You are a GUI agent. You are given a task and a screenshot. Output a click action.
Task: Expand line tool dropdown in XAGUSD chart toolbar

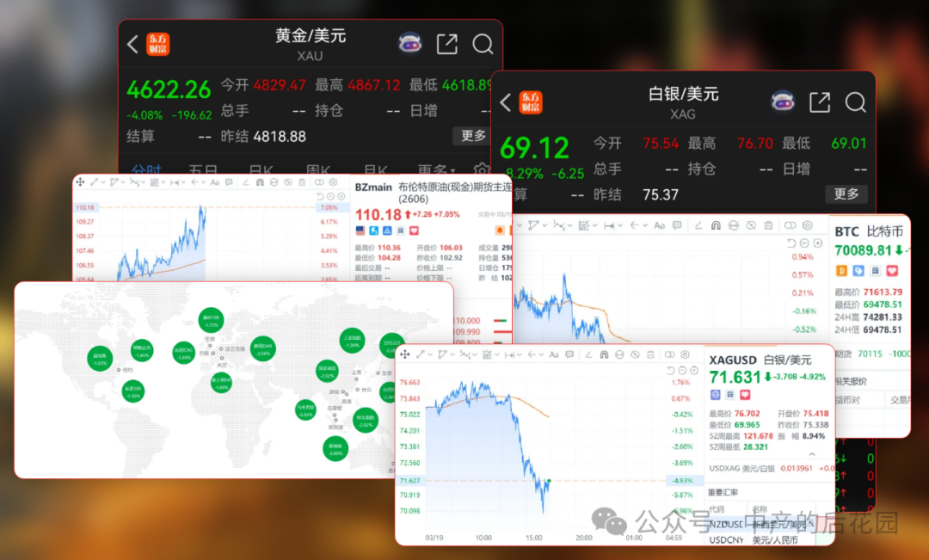tap(430, 354)
